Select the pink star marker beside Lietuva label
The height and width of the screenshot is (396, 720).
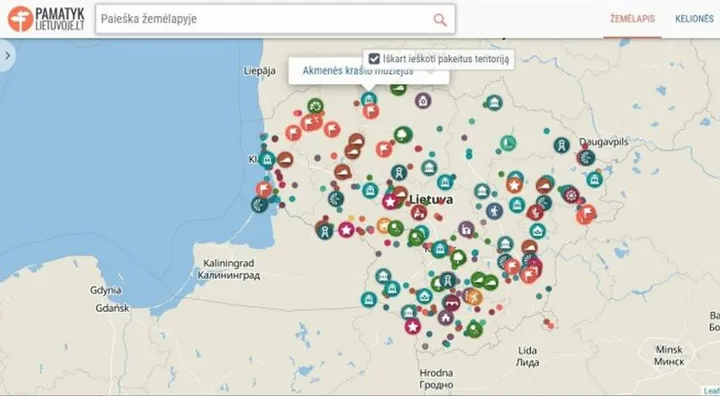(390, 201)
